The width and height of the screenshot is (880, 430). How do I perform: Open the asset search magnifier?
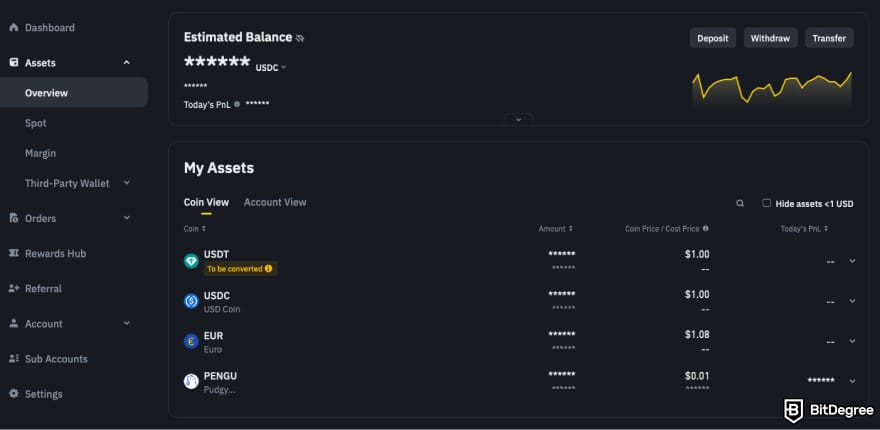click(x=740, y=204)
